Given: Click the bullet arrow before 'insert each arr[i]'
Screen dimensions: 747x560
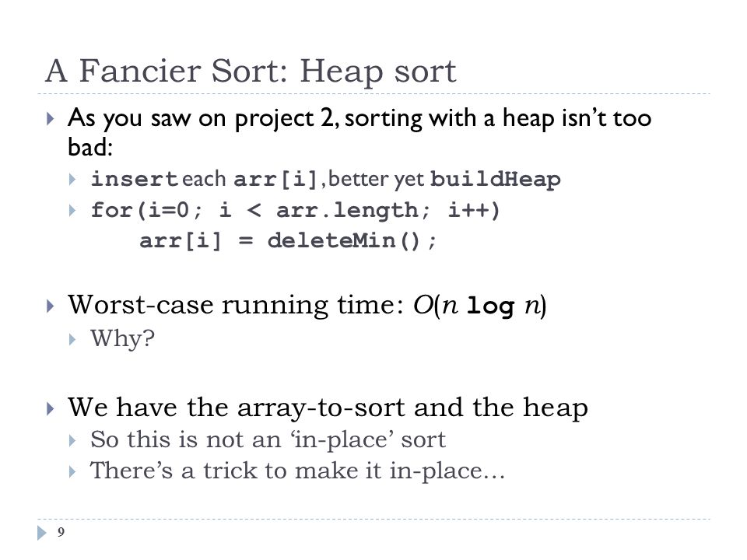Looking at the screenshot, I should 72,180.
